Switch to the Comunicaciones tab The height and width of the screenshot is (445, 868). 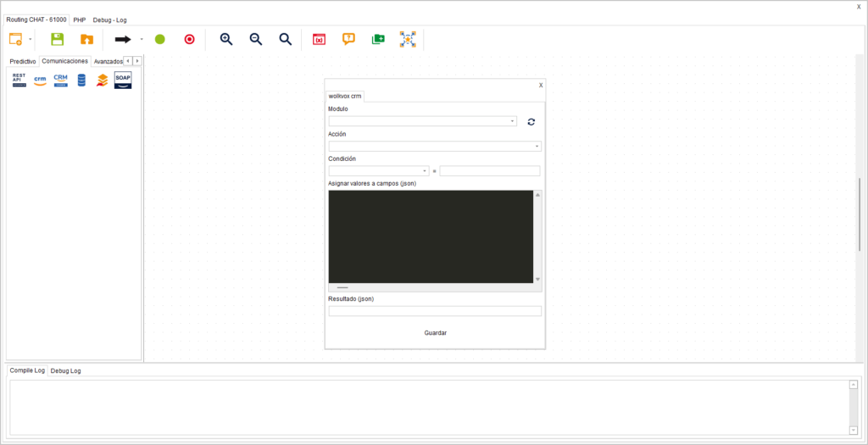pyautogui.click(x=64, y=61)
